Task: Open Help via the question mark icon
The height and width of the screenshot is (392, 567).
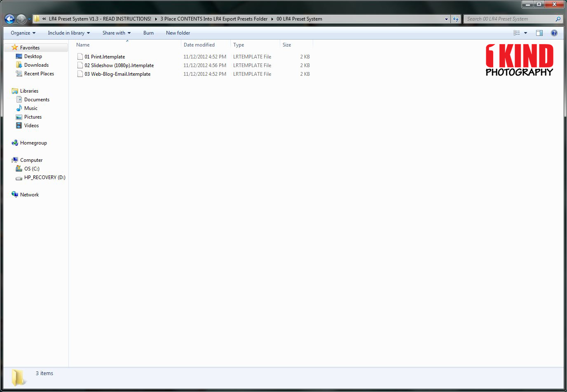Action: tap(554, 33)
